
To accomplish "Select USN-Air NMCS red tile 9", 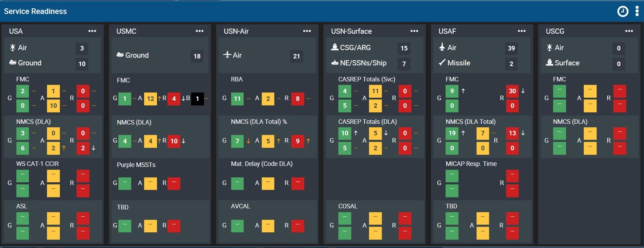I will (298, 141).
